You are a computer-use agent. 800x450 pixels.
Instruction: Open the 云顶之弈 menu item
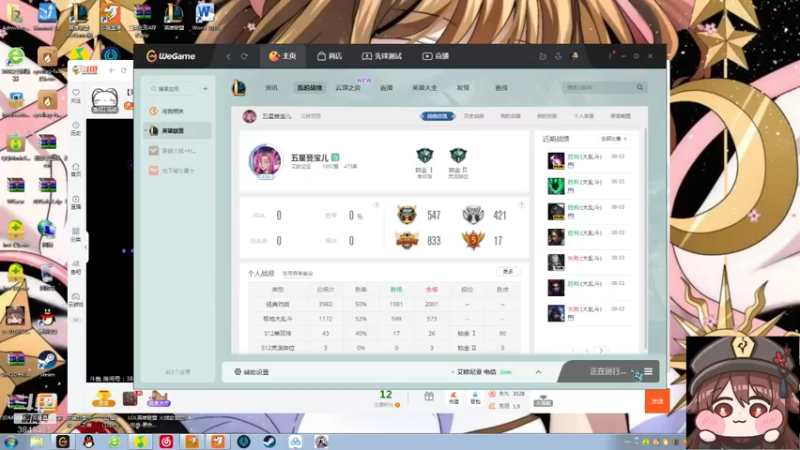[x=348, y=88]
